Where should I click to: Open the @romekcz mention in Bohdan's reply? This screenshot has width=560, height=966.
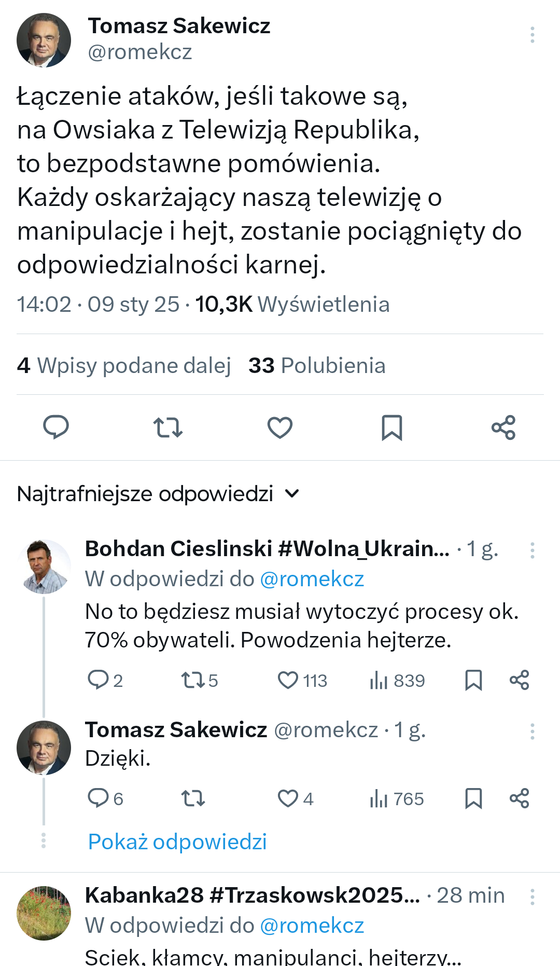pos(312,579)
